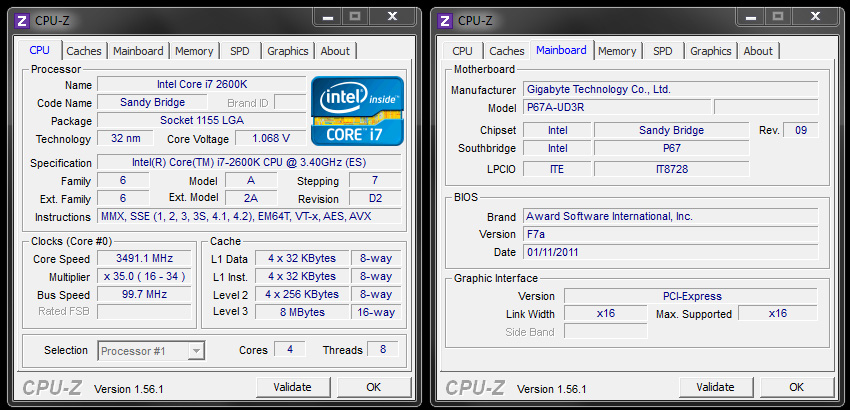This screenshot has width=850, height=410.
Task: Open Graphics tab in left window
Action: [288, 51]
